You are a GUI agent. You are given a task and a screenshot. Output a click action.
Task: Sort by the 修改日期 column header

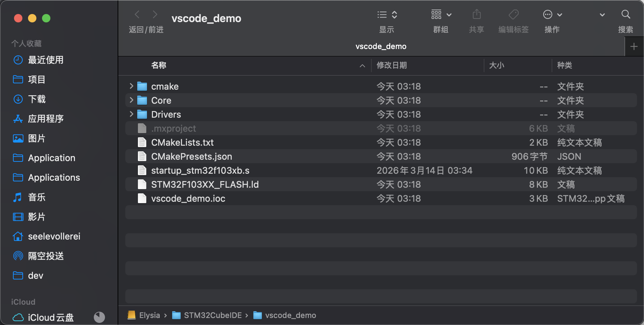[392, 65]
